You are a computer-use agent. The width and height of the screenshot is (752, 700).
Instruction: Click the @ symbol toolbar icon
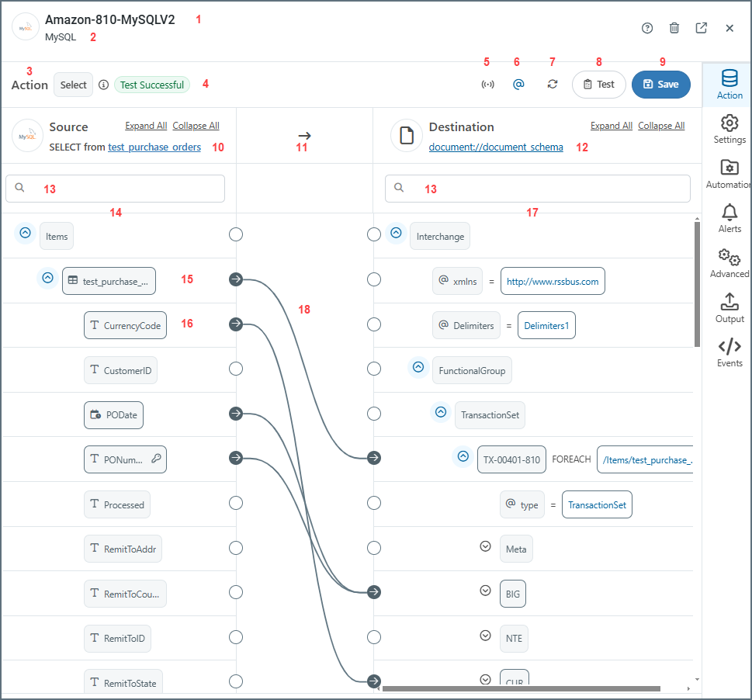519,85
